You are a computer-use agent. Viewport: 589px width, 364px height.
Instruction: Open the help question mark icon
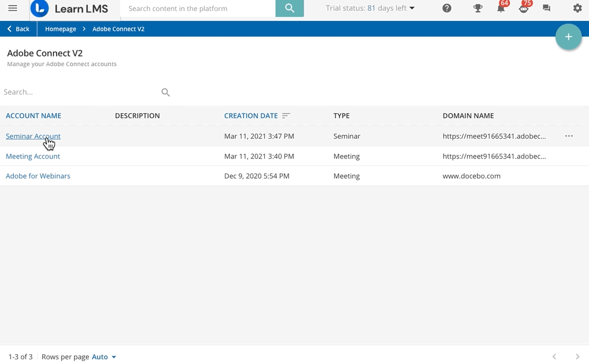[447, 8]
